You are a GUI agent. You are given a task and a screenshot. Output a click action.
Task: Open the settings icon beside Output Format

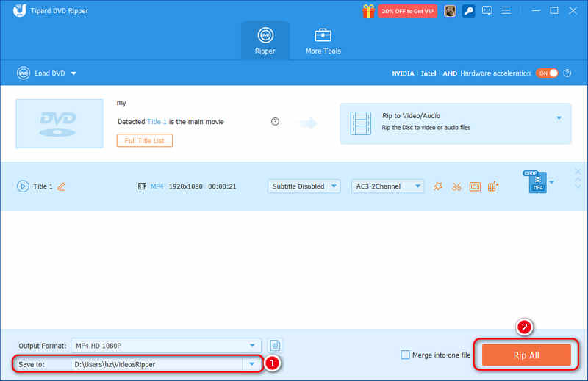point(276,346)
